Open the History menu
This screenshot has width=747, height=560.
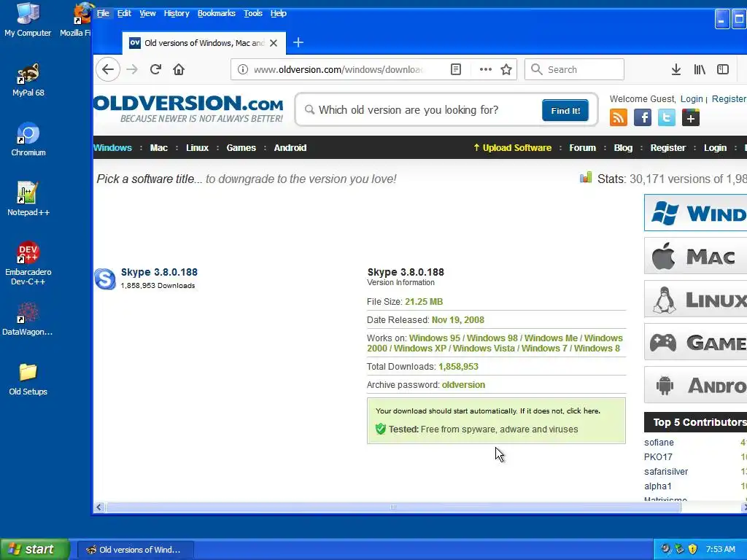(177, 13)
